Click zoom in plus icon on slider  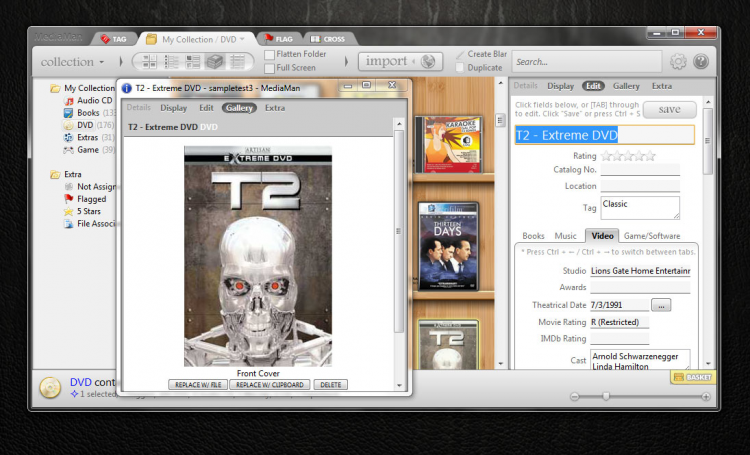coord(706,397)
